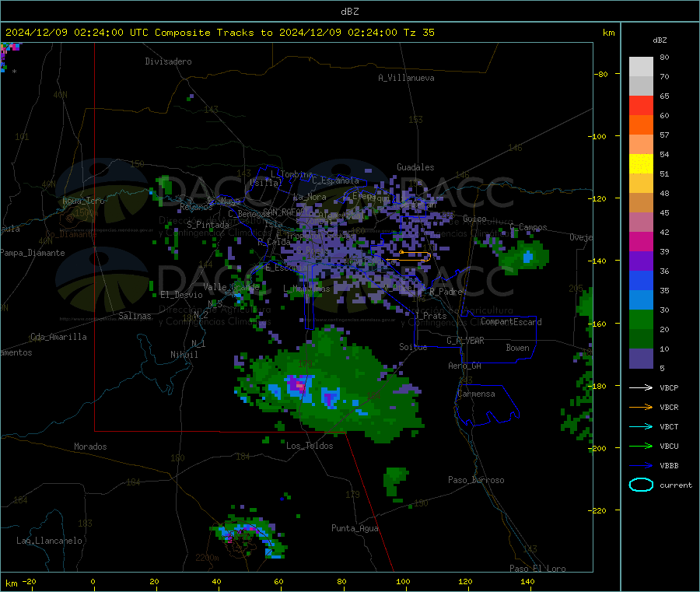Click the Cda_Amarilla label
This screenshot has height=592, width=700.
pos(58,337)
